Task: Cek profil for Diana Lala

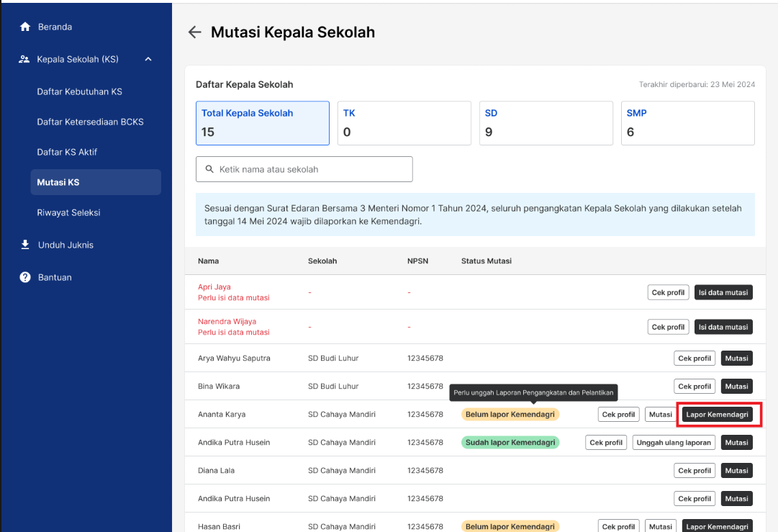Action: [x=695, y=471]
